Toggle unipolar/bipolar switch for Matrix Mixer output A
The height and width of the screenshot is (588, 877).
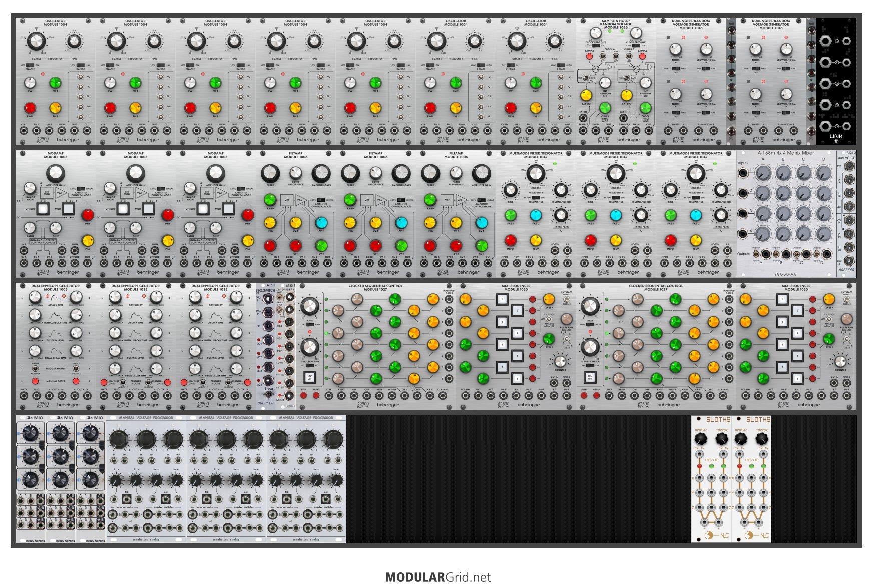tap(756, 254)
